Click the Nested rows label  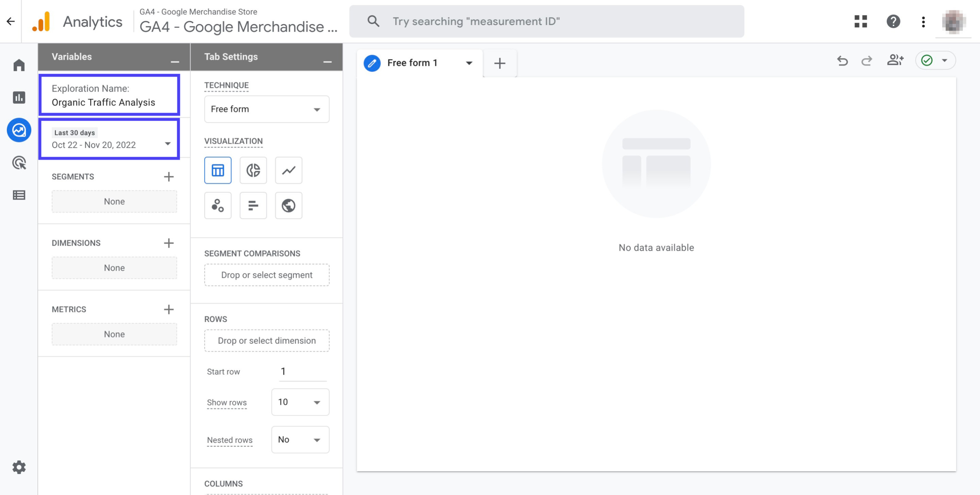point(229,440)
